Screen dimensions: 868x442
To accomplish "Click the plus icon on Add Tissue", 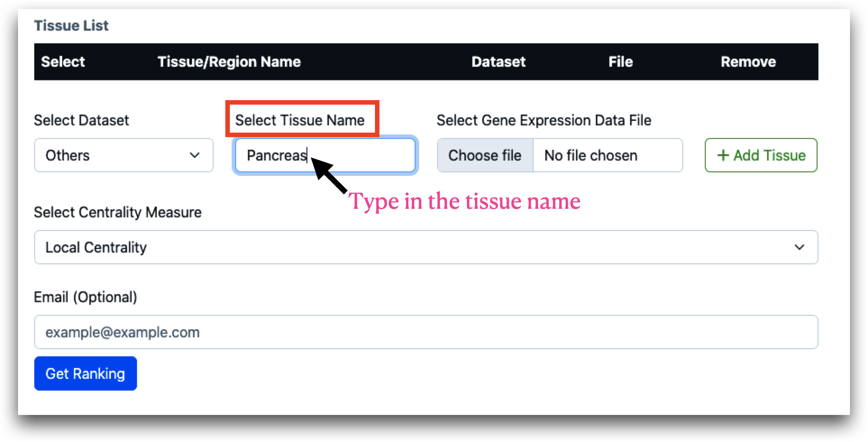I will pyautogui.click(x=723, y=155).
